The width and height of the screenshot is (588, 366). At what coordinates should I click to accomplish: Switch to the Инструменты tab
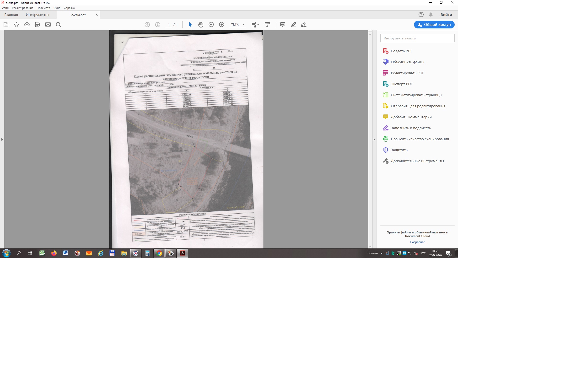click(37, 15)
